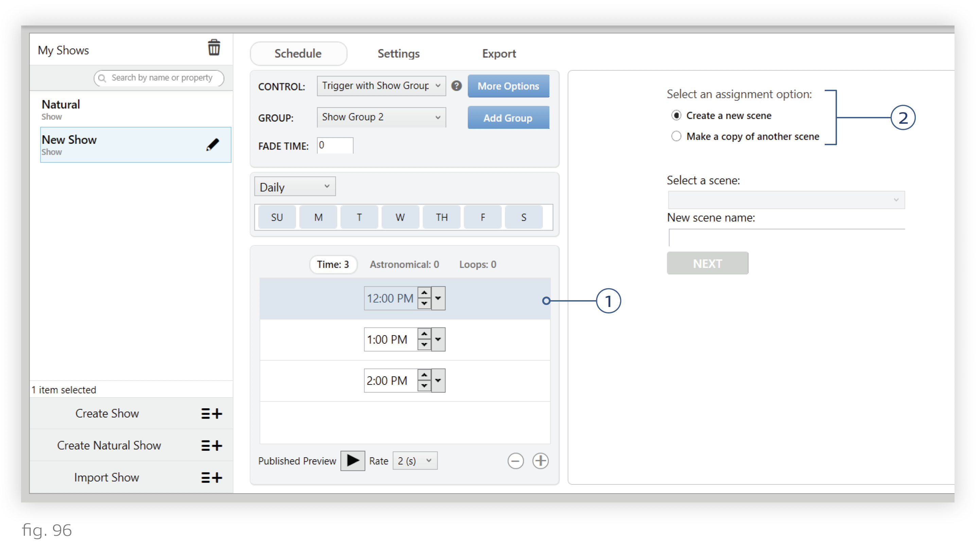Focus the search by name field
The height and width of the screenshot is (548, 980).
(159, 78)
